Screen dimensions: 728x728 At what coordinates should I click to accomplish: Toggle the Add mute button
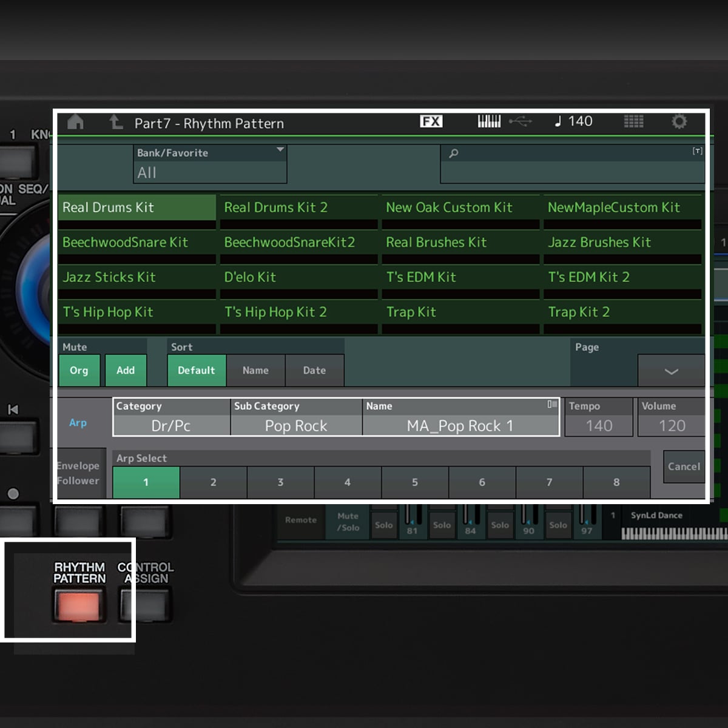[x=126, y=370]
